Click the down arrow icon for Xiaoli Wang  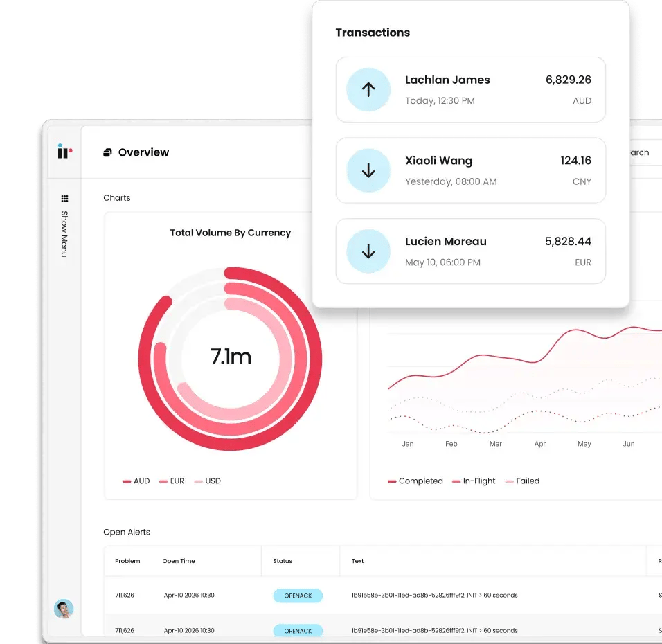[368, 170]
